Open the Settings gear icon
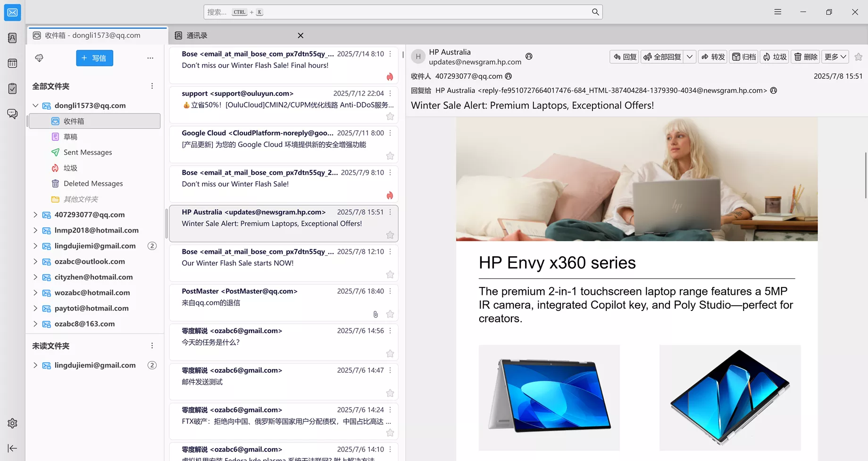 click(x=12, y=423)
